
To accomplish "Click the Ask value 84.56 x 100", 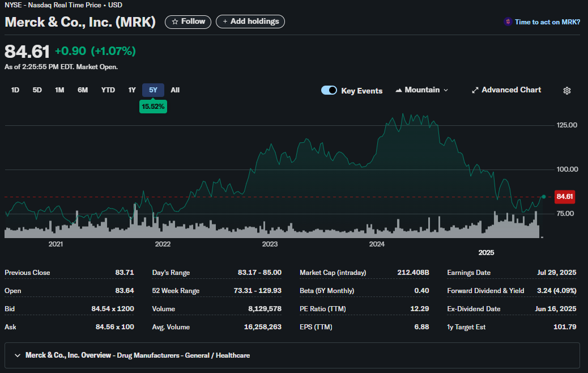I will tap(115, 327).
